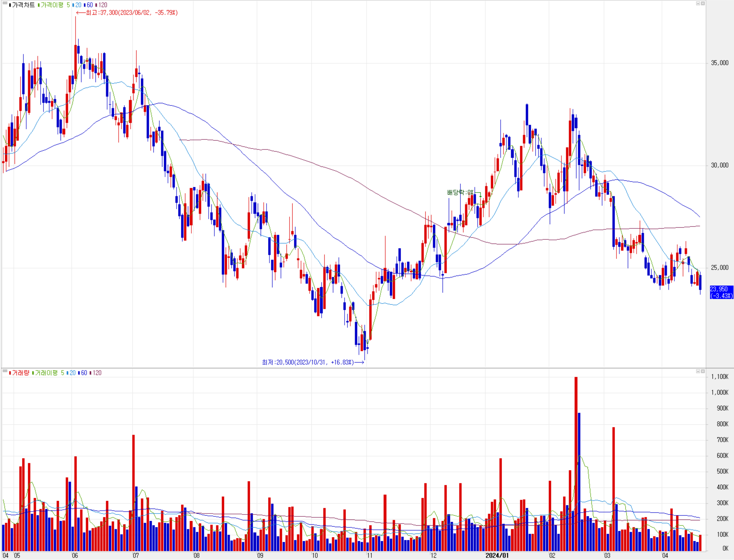Click the 배당락:0% dividend marker

click(460, 192)
